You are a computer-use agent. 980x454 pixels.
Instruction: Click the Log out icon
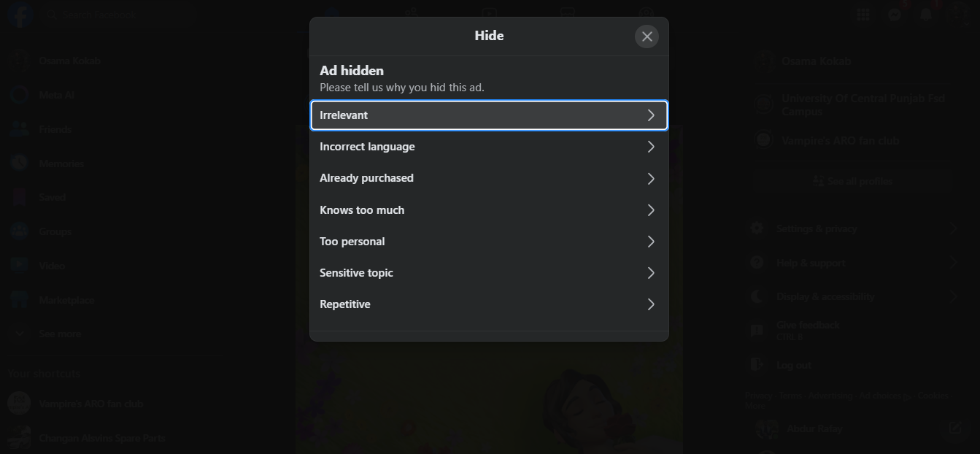click(757, 365)
